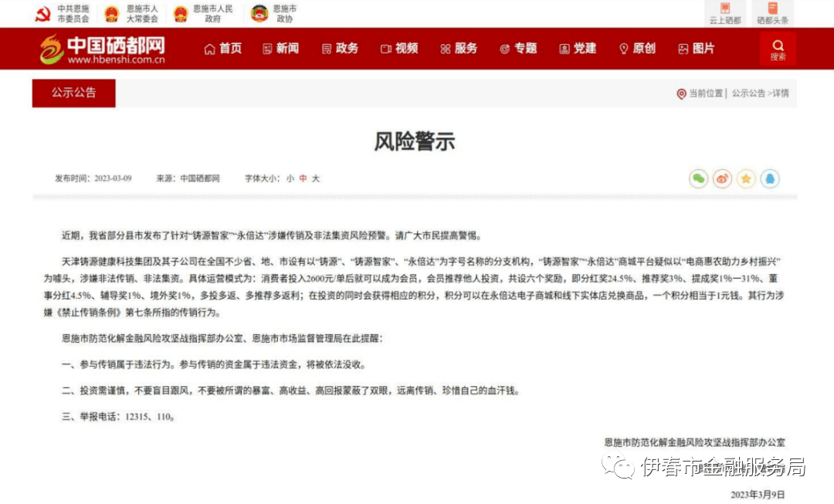
Task: Open the 图片 pictures section
Action: (697, 49)
